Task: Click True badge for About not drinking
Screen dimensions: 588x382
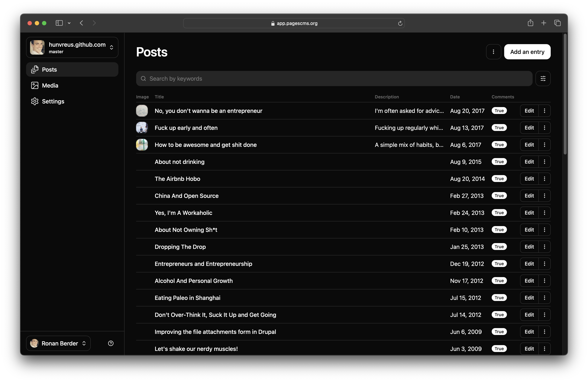Action: tap(499, 162)
